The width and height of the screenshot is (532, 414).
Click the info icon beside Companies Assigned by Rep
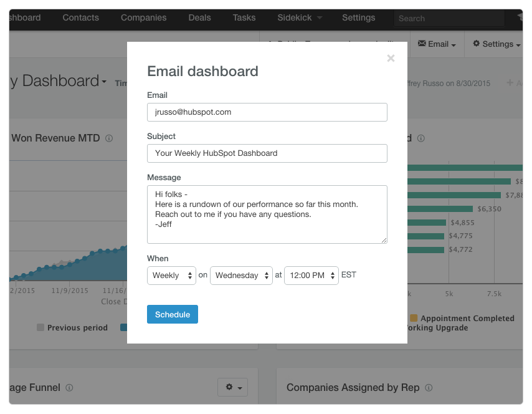pos(429,387)
